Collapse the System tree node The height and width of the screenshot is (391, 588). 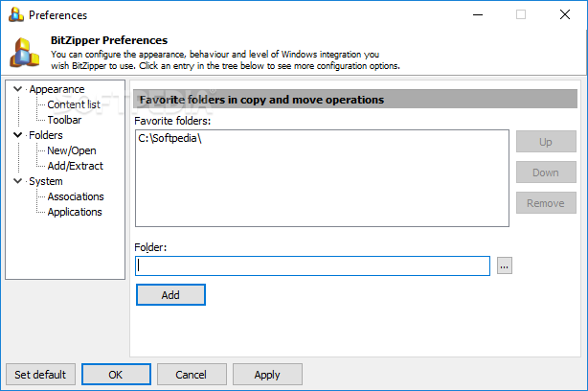point(17,181)
